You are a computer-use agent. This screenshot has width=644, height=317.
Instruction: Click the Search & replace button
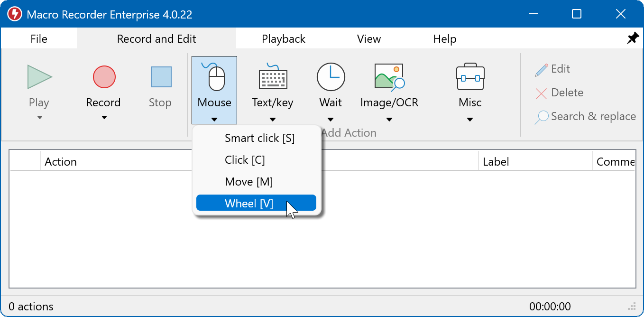[x=586, y=117]
